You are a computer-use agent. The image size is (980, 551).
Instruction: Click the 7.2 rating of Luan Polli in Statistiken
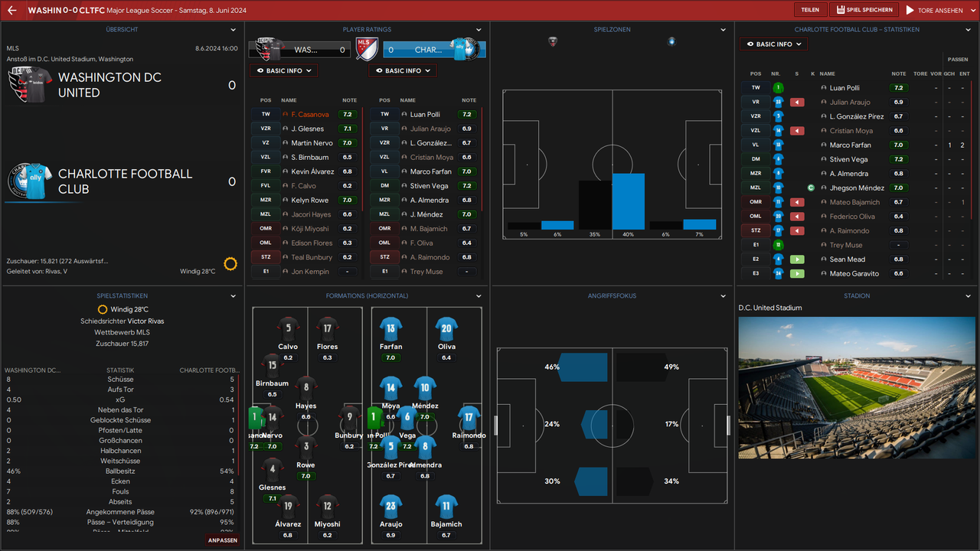[x=898, y=88]
